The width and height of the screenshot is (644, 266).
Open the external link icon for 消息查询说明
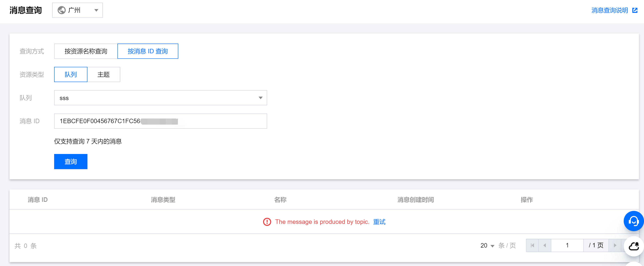[634, 10]
